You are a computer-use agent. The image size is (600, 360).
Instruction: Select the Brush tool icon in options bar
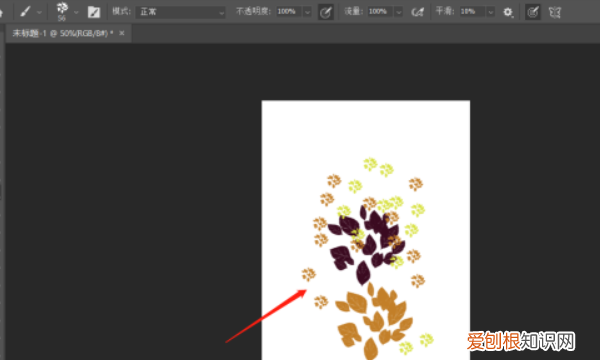(x=25, y=11)
